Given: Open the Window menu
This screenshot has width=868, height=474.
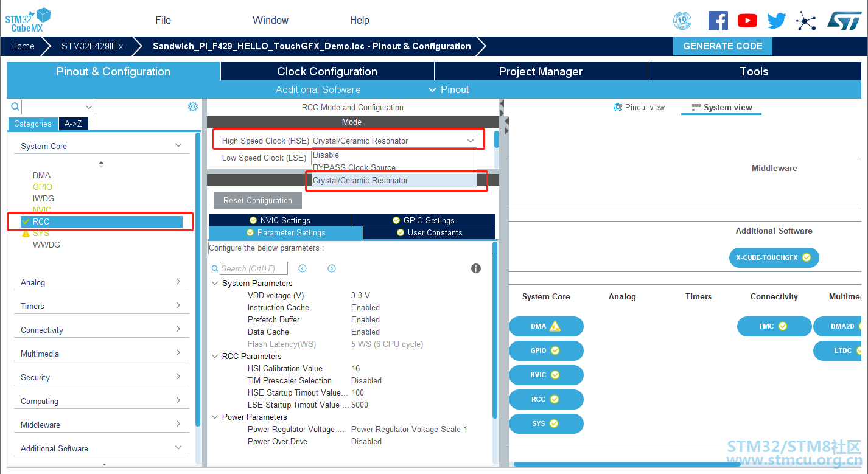Looking at the screenshot, I should coord(271,20).
